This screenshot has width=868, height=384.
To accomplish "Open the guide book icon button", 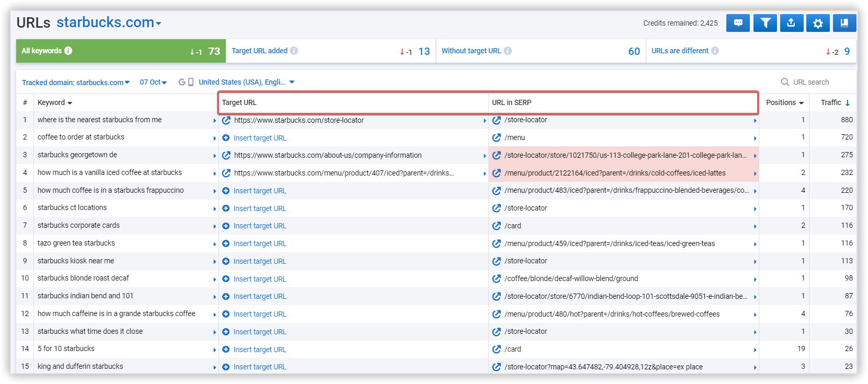I will pyautogui.click(x=844, y=23).
